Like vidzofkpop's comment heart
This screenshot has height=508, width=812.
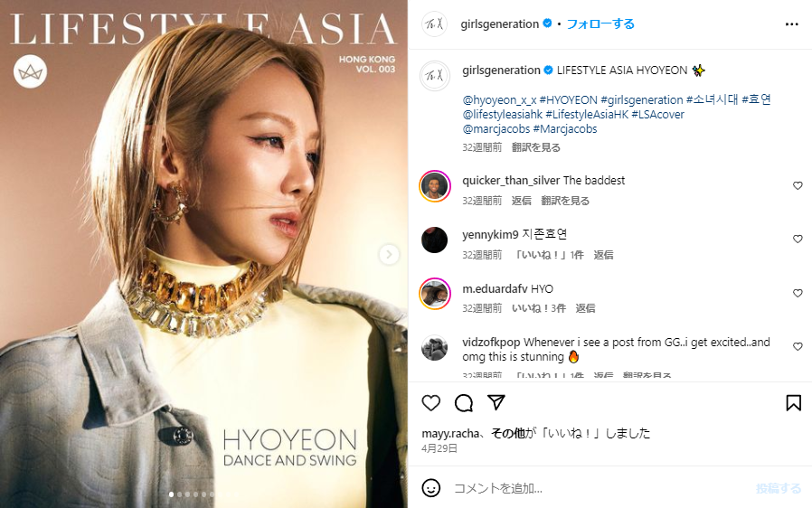[x=798, y=346]
